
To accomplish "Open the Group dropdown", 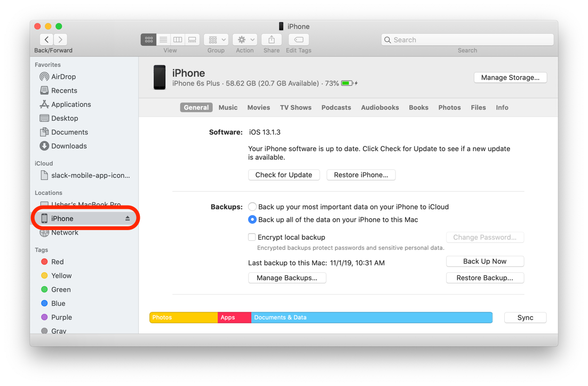I will (x=216, y=40).
